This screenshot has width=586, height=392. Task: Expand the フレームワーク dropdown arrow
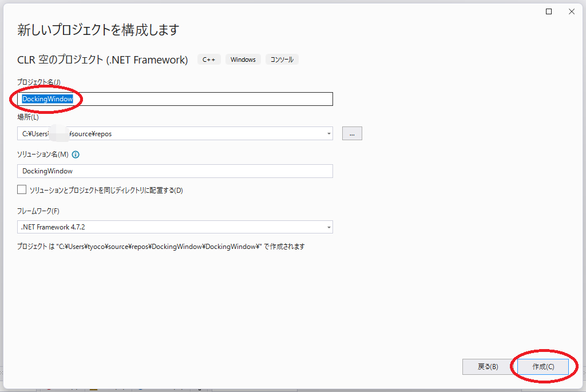pyautogui.click(x=329, y=227)
